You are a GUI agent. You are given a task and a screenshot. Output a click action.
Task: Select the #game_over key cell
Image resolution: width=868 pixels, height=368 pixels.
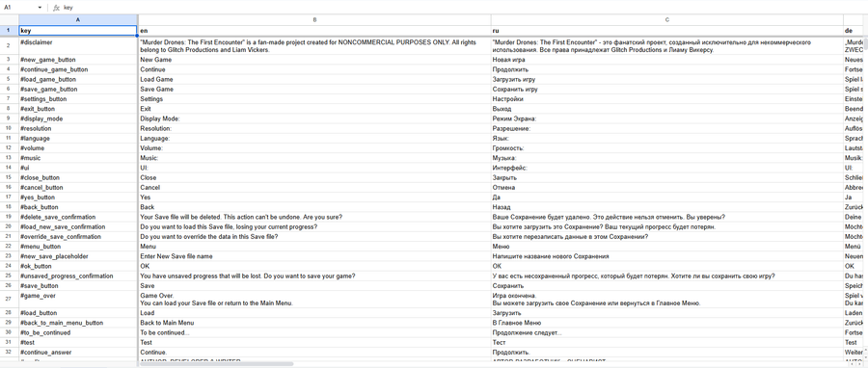click(x=78, y=299)
